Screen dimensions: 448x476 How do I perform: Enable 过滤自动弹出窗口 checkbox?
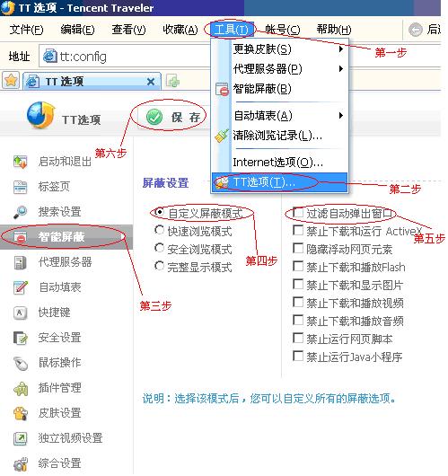298,213
